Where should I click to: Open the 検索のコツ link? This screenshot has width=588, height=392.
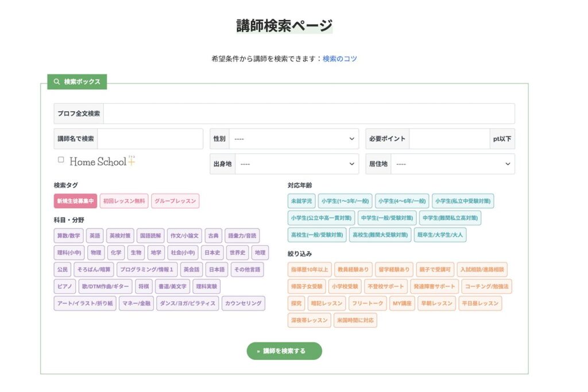pos(340,59)
